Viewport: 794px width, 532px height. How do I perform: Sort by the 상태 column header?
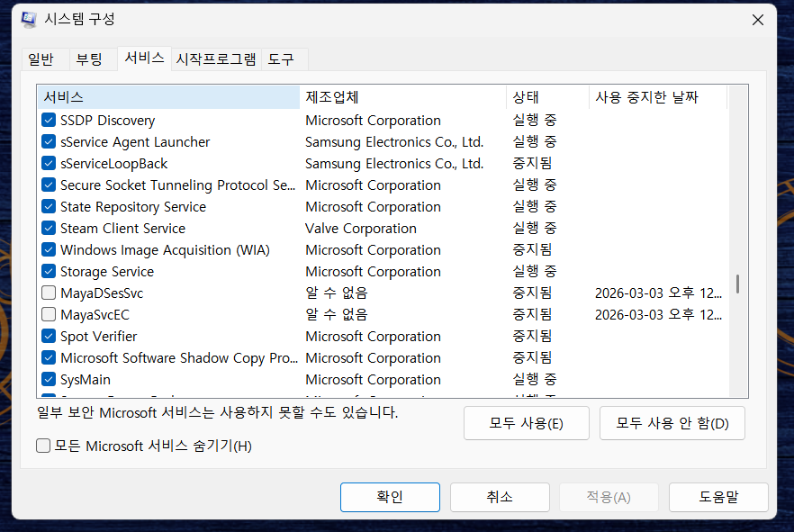point(548,97)
